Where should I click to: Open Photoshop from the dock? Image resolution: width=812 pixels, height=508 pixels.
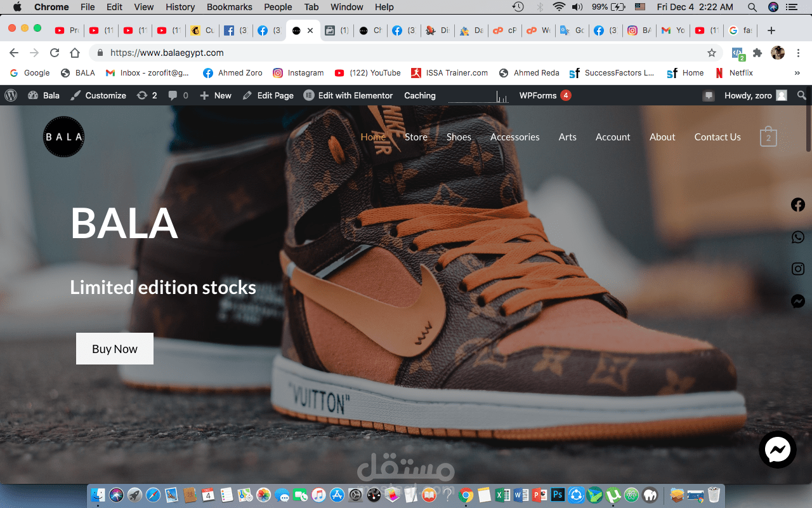558,495
